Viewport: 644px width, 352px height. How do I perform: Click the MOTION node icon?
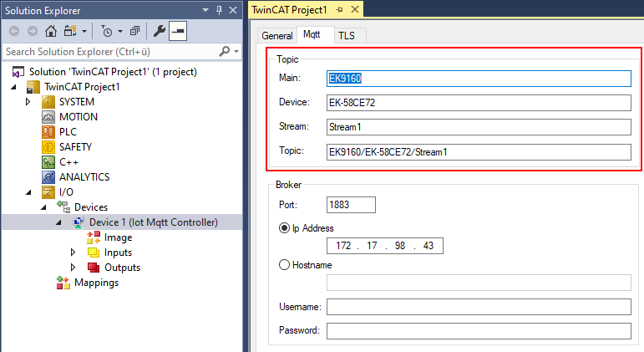pyautogui.click(x=48, y=117)
